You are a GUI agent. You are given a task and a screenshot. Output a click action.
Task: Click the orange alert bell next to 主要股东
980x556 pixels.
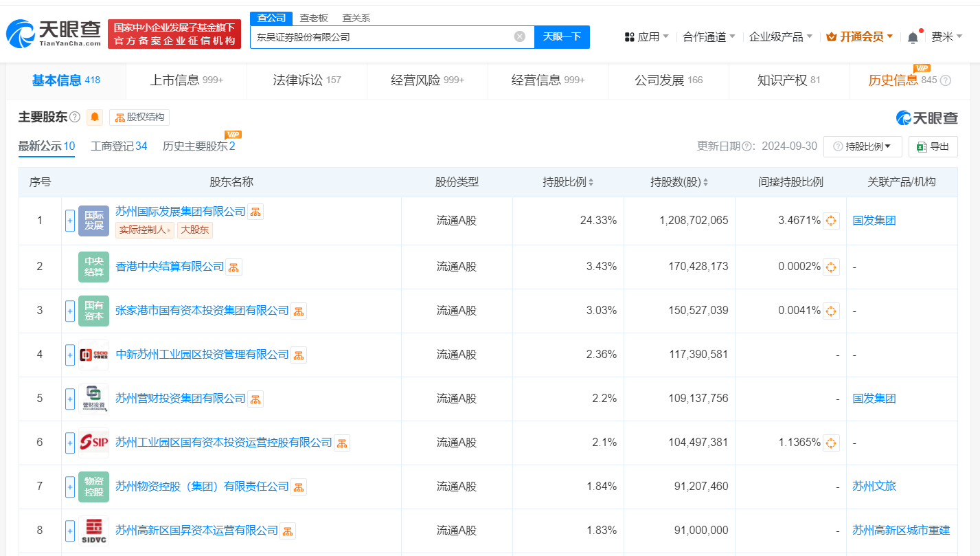point(94,117)
